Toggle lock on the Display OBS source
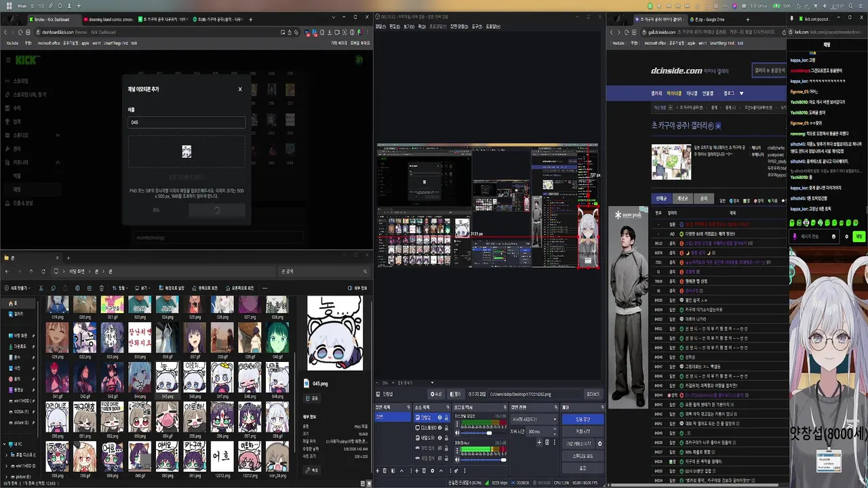 446,428
